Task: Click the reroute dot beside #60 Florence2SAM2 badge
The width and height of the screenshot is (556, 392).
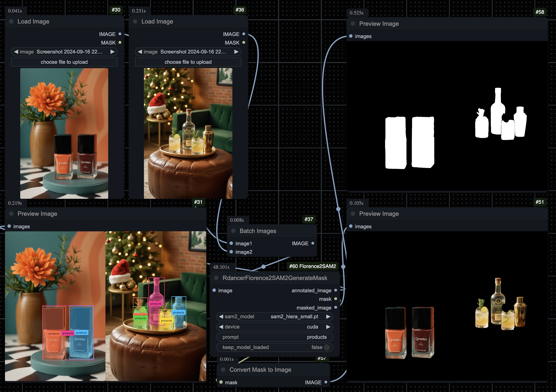Action: click(343, 266)
